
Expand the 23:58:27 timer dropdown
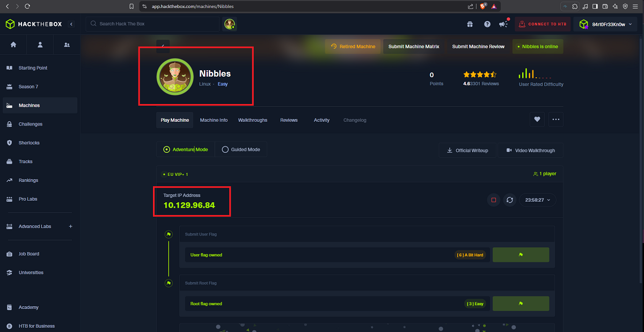coord(538,200)
